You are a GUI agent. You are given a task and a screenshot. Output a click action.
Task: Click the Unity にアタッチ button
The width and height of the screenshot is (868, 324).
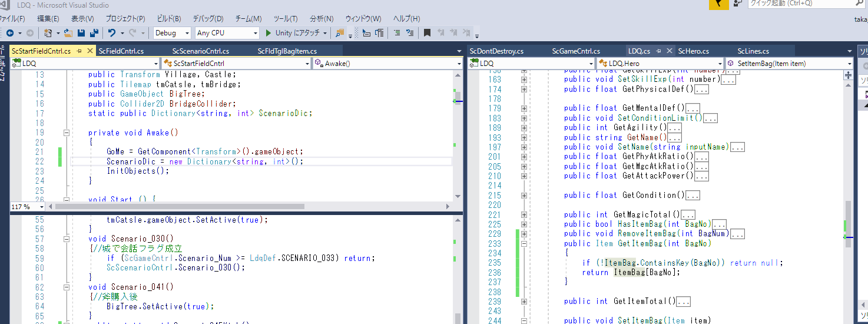[292, 33]
